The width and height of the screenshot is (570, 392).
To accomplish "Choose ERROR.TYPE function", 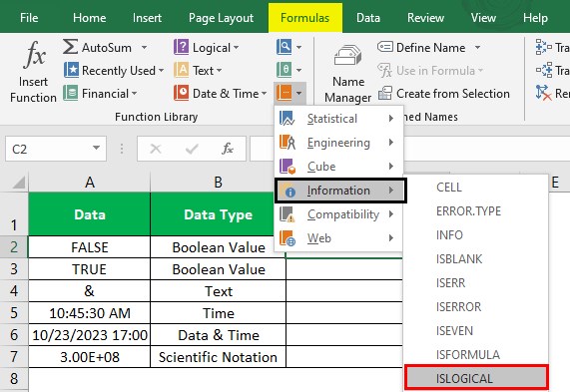I will pyautogui.click(x=476, y=211).
